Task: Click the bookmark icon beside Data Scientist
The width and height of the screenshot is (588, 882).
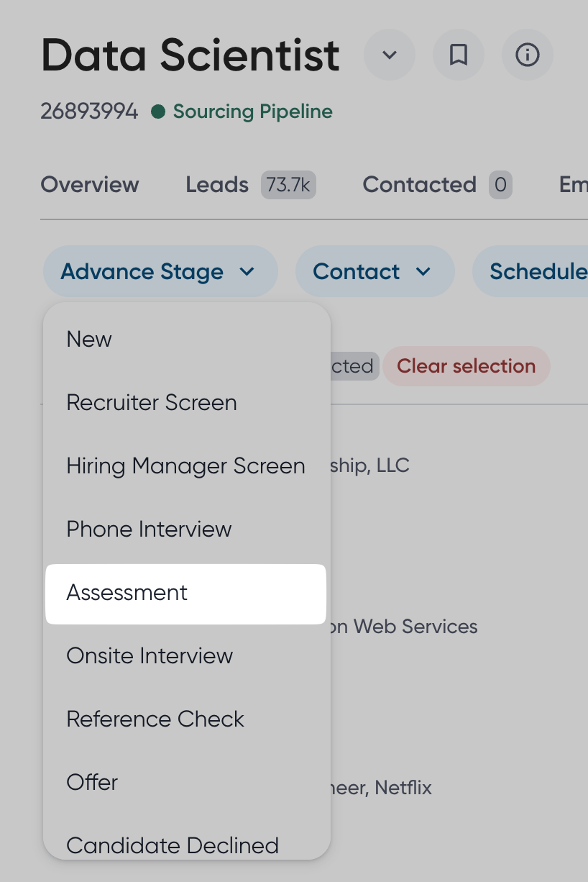Action: (459, 55)
